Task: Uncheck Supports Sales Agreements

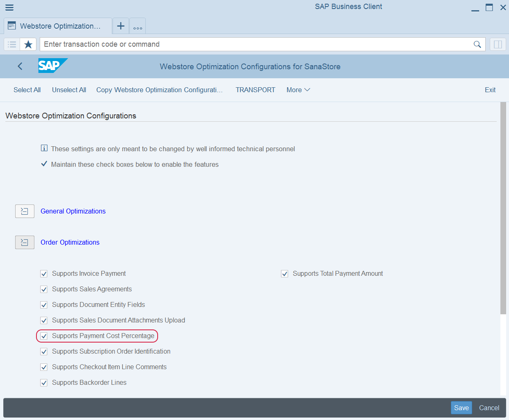Action: coord(44,289)
